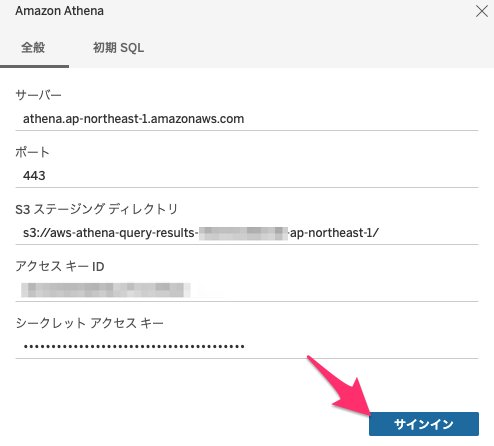
Task: Click the S3 ステージング ディレクトリ input
Action: click(247, 233)
